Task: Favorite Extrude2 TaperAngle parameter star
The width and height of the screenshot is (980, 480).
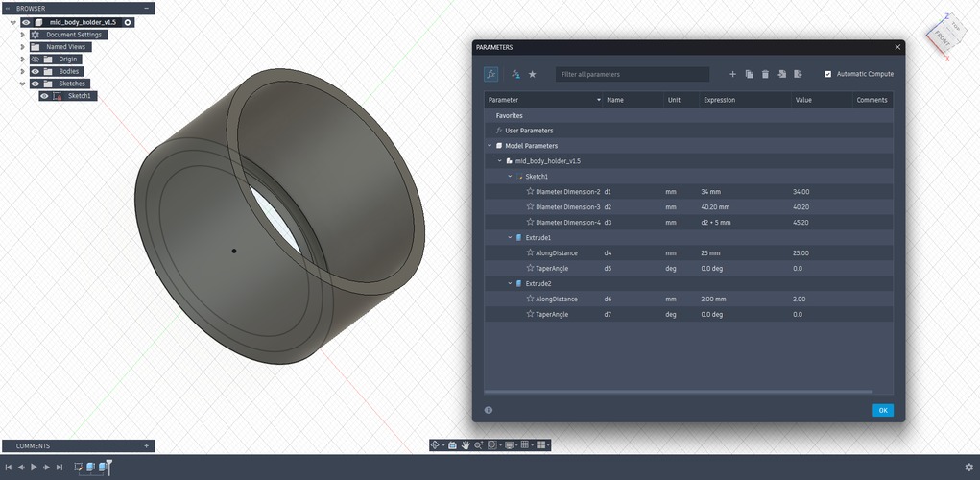Action: [530, 314]
